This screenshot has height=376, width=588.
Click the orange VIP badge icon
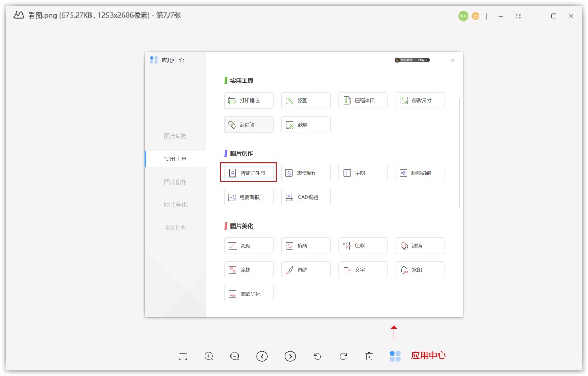(x=475, y=16)
